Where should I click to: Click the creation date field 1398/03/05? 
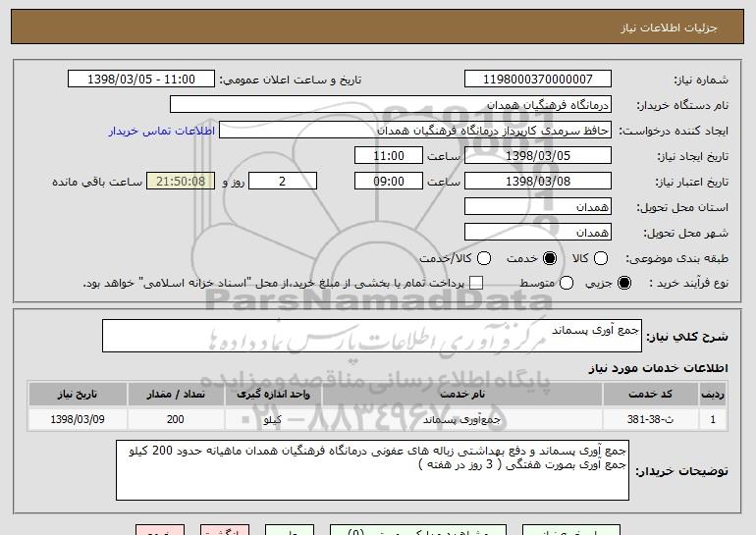538,156
